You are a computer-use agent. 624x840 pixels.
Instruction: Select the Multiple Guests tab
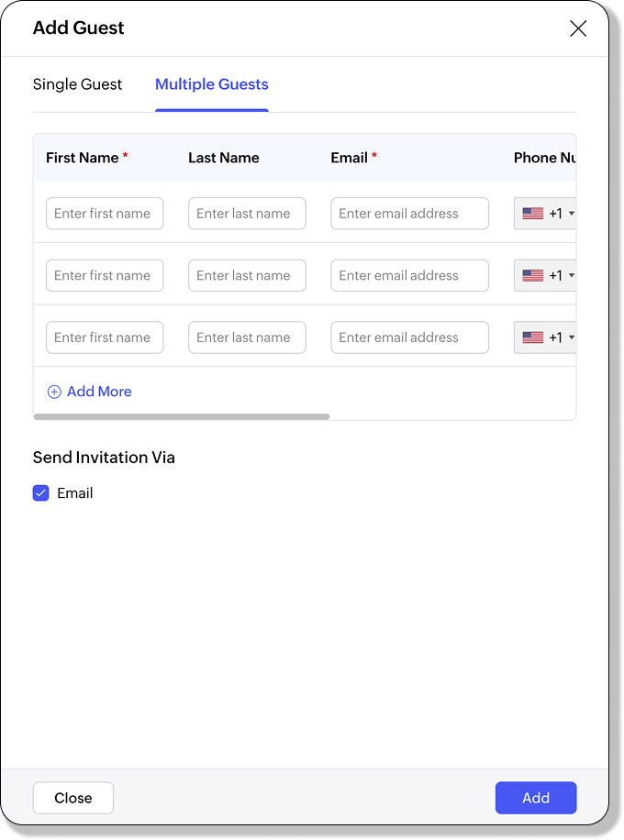tap(212, 84)
